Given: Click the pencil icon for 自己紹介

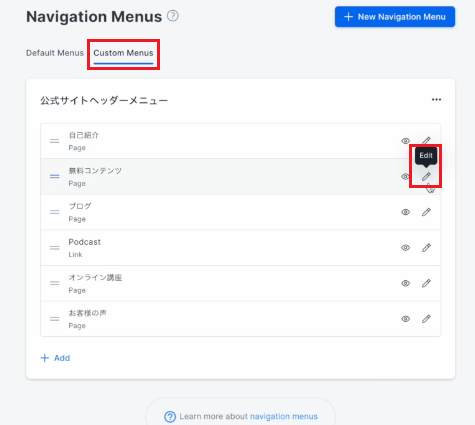Looking at the screenshot, I should (426, 141).
